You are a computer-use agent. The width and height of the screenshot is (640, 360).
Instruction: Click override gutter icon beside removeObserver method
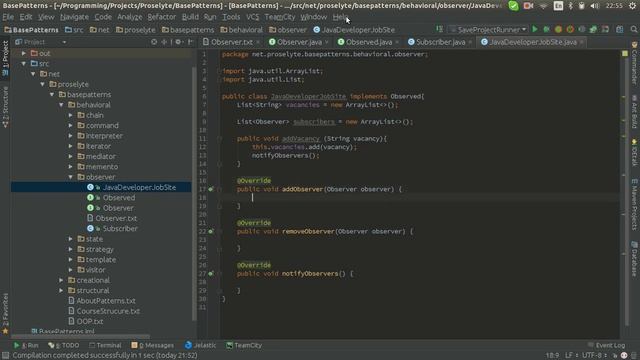[x=211, y=231]
